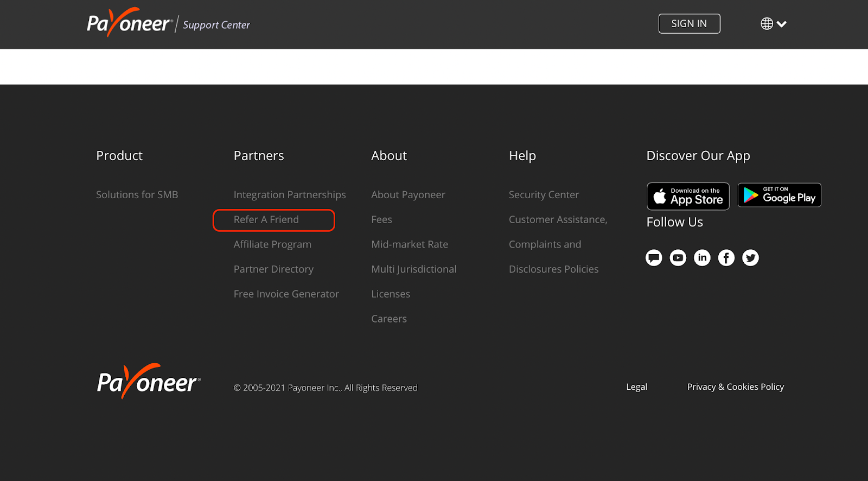Open the LinkedIn social icon
The height and width of the screenshot is (481, 868).
click(702, 257)
